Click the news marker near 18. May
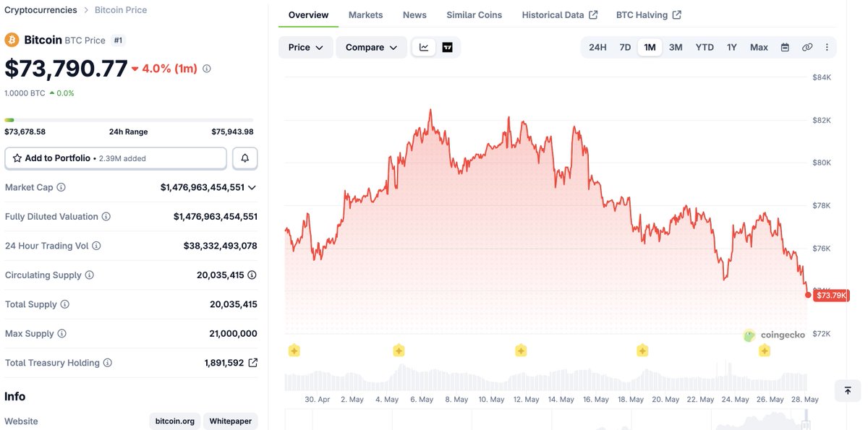This screenshot has height=430, width=868. click(x=642, y=351)
